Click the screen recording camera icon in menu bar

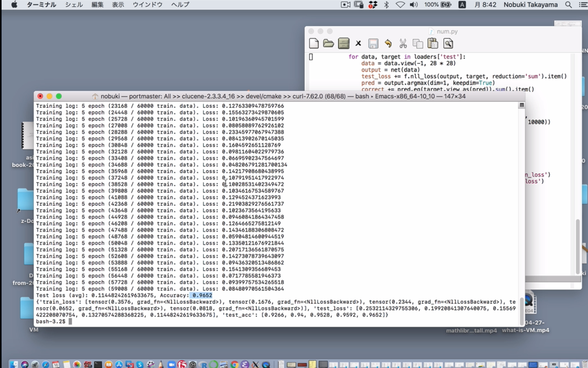(x=345, y=5)
